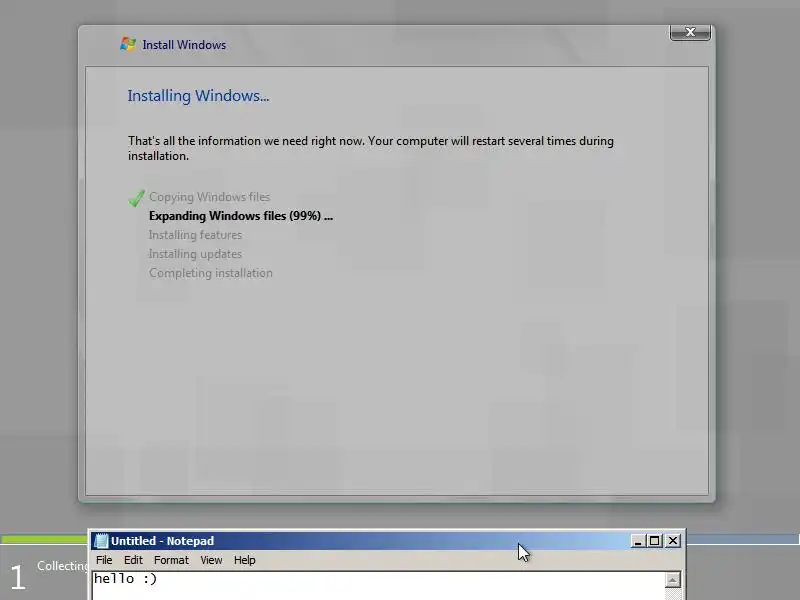
Task: Click the green setup progress bar
Action: click(44, 539)
